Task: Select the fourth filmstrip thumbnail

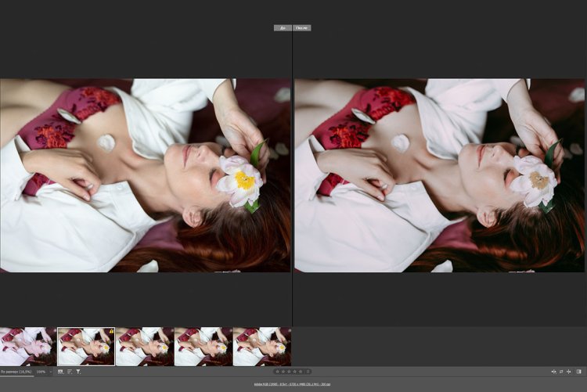Action: (x=203, y=347)
